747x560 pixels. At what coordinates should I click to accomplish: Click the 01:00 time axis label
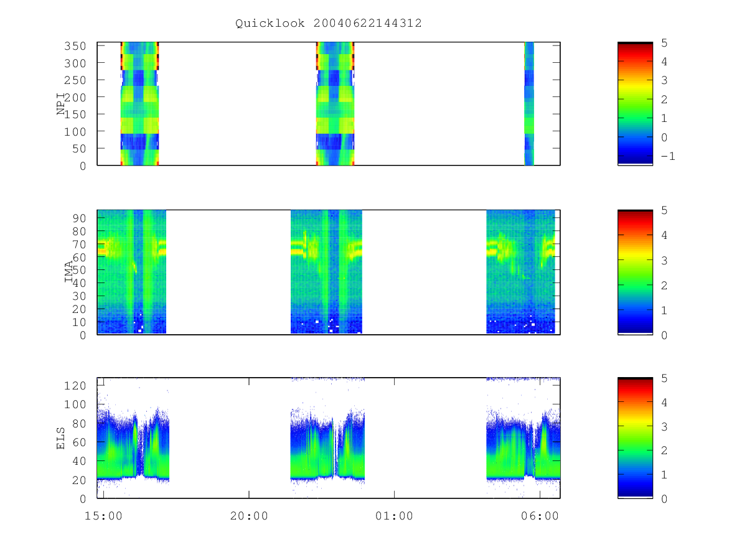(x=394, y=515)
